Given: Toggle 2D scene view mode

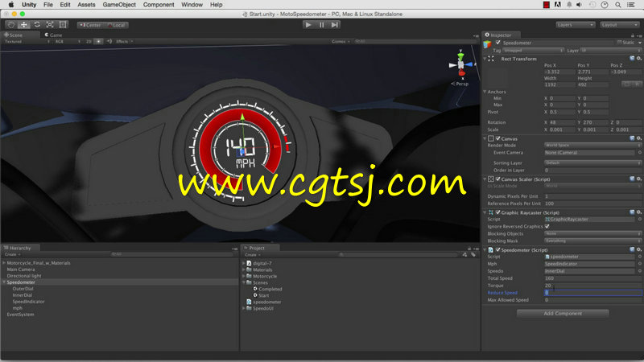Looking at the screenshot, I should [89, 42].
